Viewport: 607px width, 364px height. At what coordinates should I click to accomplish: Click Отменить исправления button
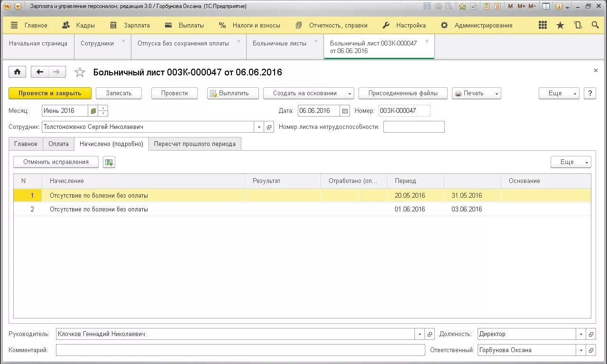pos(56,162)
